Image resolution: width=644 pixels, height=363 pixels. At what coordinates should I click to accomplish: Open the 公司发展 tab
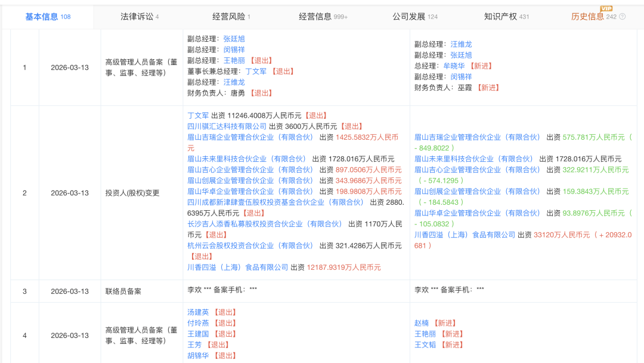tap(415, 17)
